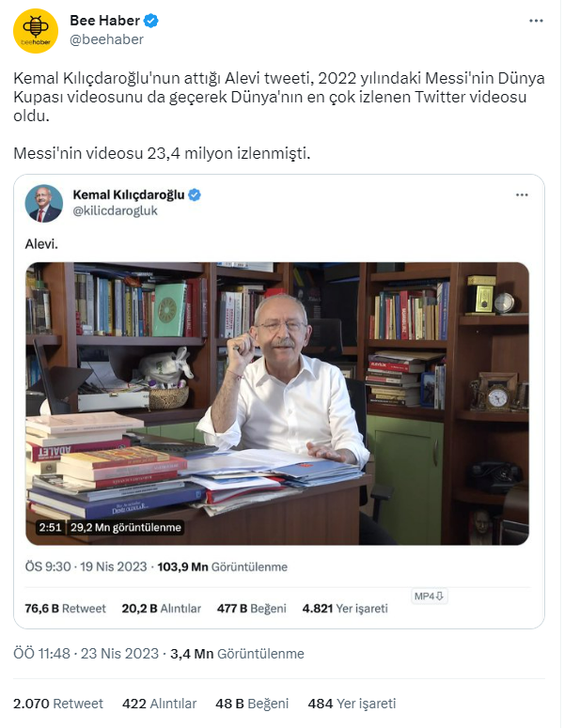Click Kılıçdaroğlu's verified checkmark badge
Viewport: 564px width, 728px height.
point(195,194)
